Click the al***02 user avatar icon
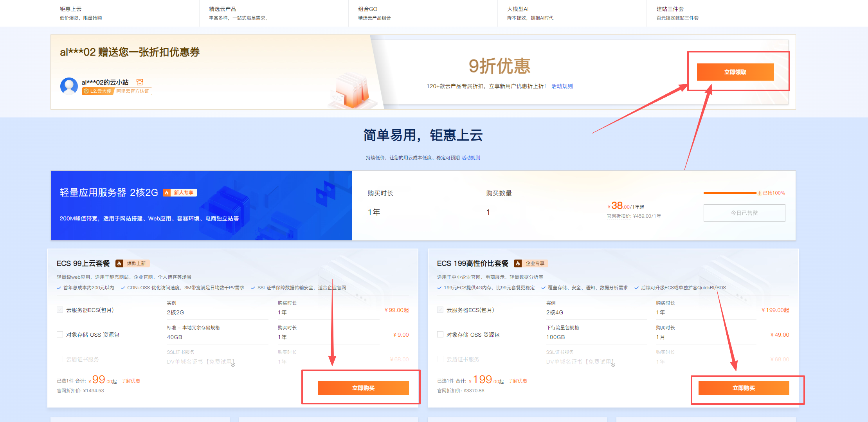Screen dimensions: 868x422 point(69,86)
